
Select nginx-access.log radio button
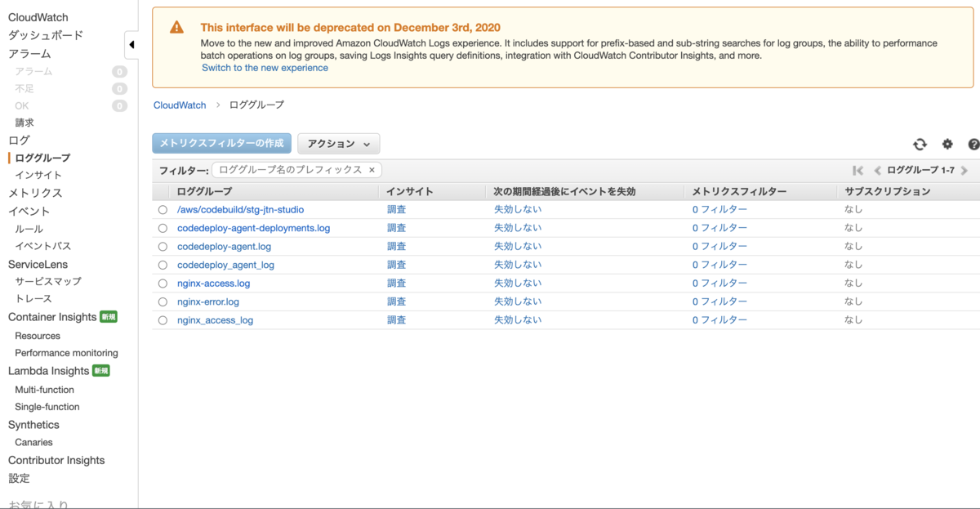[163, 284]
